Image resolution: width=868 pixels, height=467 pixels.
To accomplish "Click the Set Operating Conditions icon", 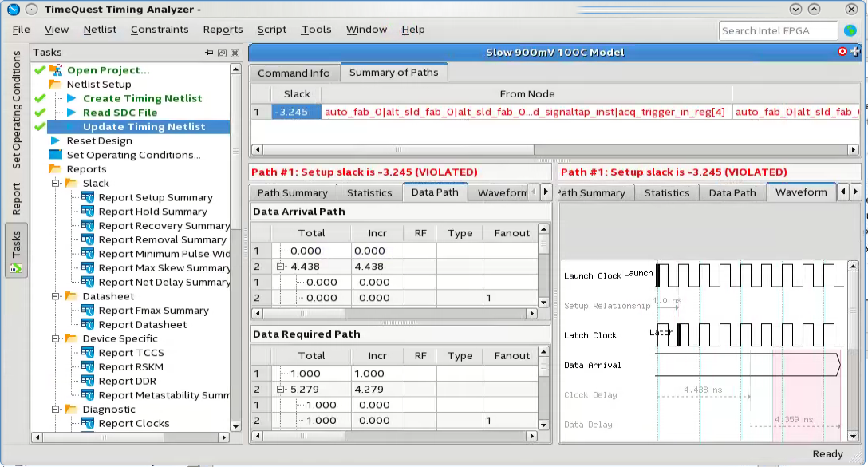I will click(x=55, y=155).
